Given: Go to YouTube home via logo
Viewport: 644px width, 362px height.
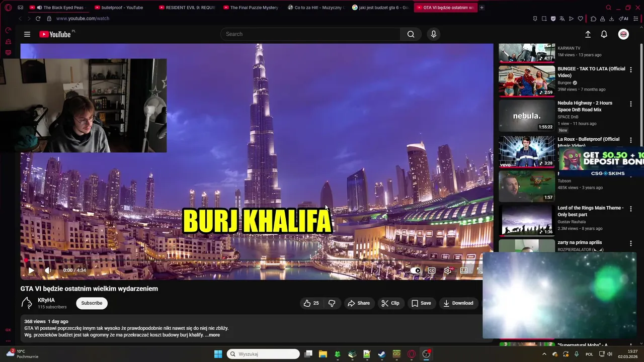Looking at the screenshot, I should 55,34.
